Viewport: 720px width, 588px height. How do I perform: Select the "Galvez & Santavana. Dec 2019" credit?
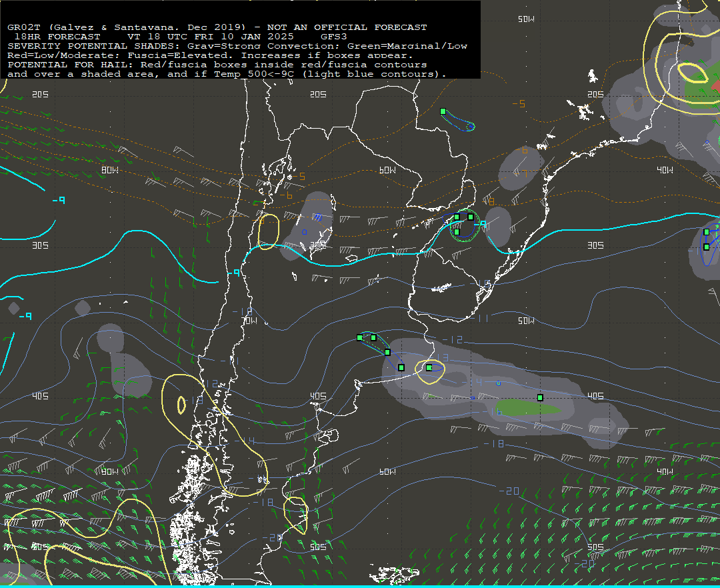click(147, 27)
